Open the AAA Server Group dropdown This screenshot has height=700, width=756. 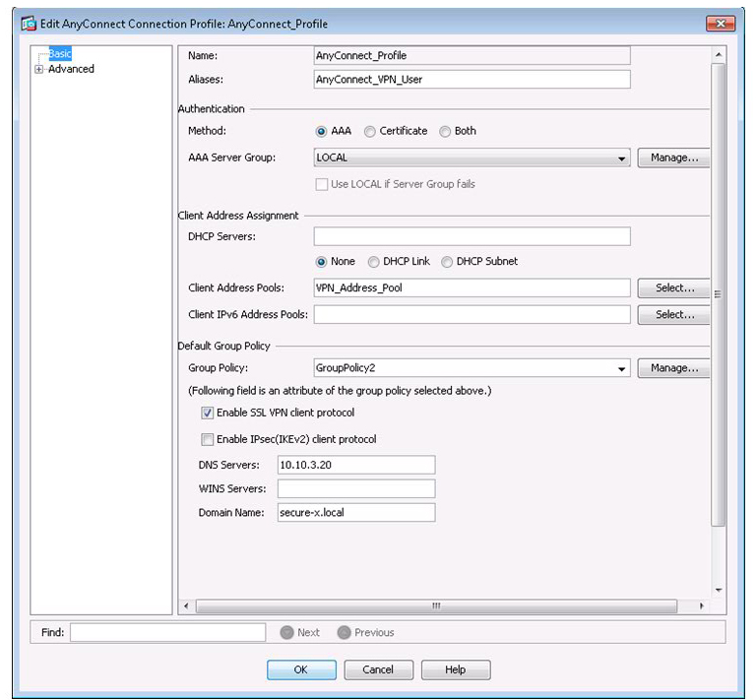coord(622,159)
